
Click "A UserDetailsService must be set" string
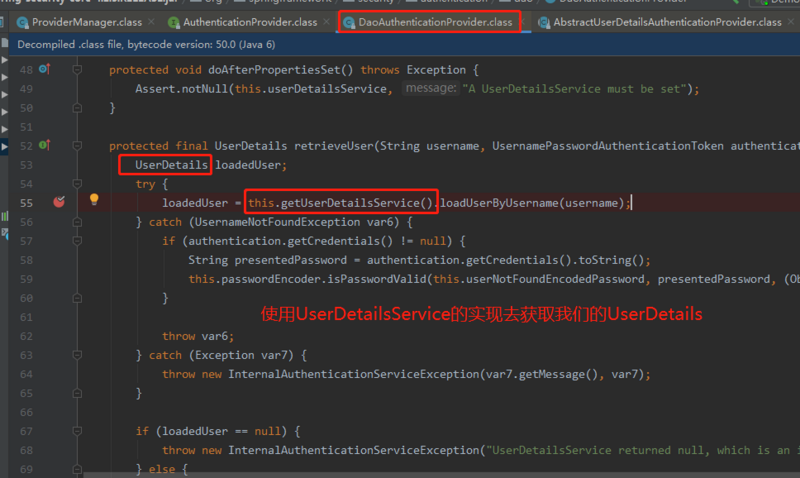(x=574, y=89)
